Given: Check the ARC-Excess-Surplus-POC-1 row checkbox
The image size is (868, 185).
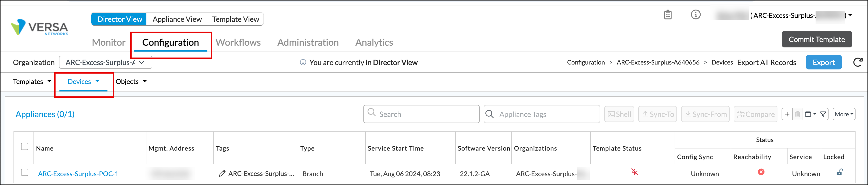Looking at the screenshot, I should [x=25, y=173].
